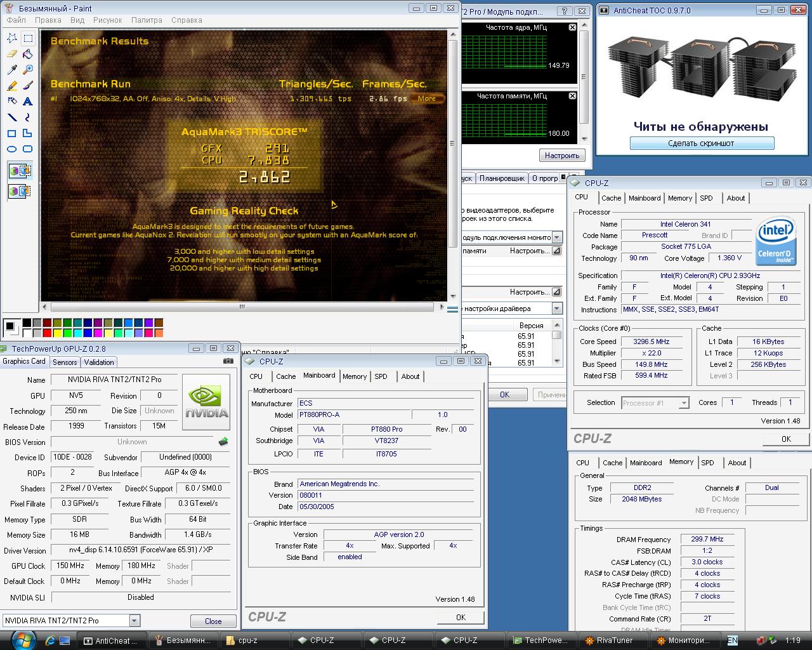
Task: Click the GPU-Z BIOS save icon
Action: coord(223,442)
